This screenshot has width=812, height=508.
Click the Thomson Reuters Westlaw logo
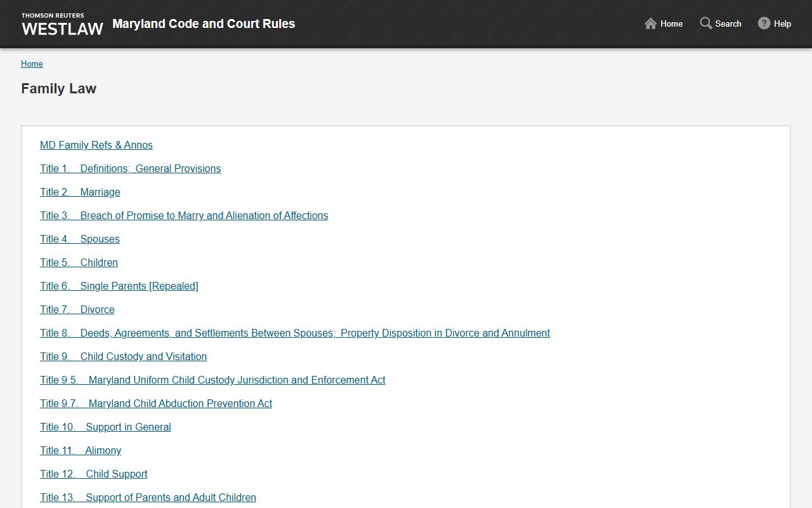click(x=62, y=24)
